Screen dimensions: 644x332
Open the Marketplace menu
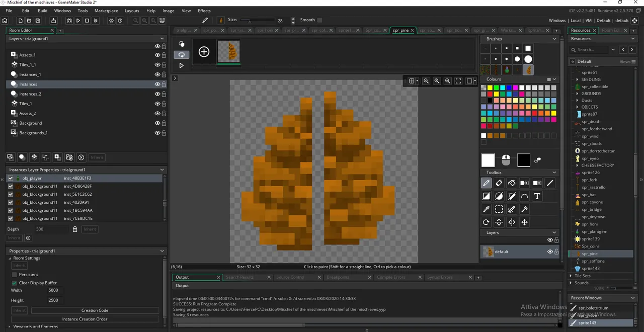click(x=106, y=11)
